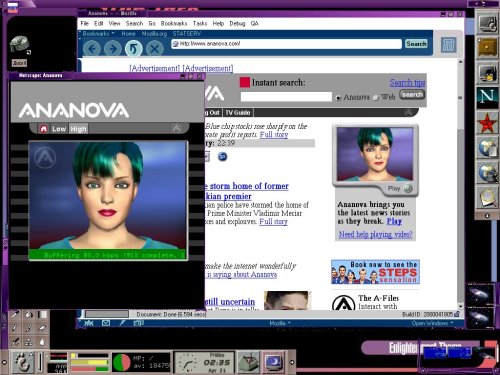The image size is (500, 375).
Task: Switch stream quality to Low
Action: coord(59,129)
